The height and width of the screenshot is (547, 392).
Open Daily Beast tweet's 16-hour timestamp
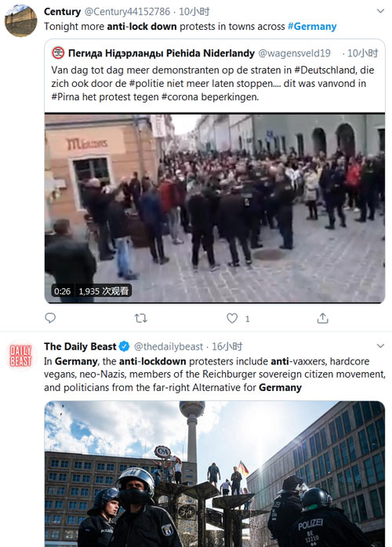(x=227, y=346)
